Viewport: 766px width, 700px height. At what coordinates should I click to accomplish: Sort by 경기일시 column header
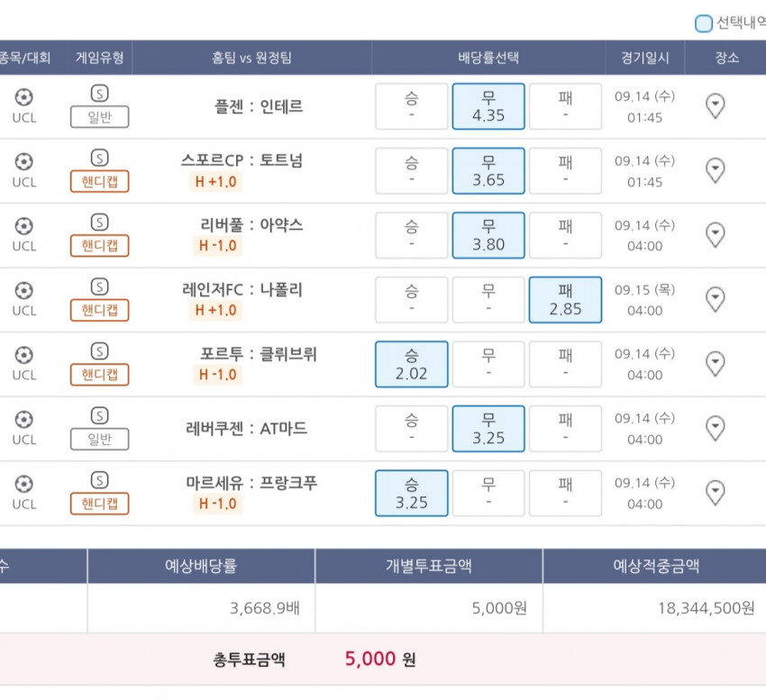[x=645, y=58]
